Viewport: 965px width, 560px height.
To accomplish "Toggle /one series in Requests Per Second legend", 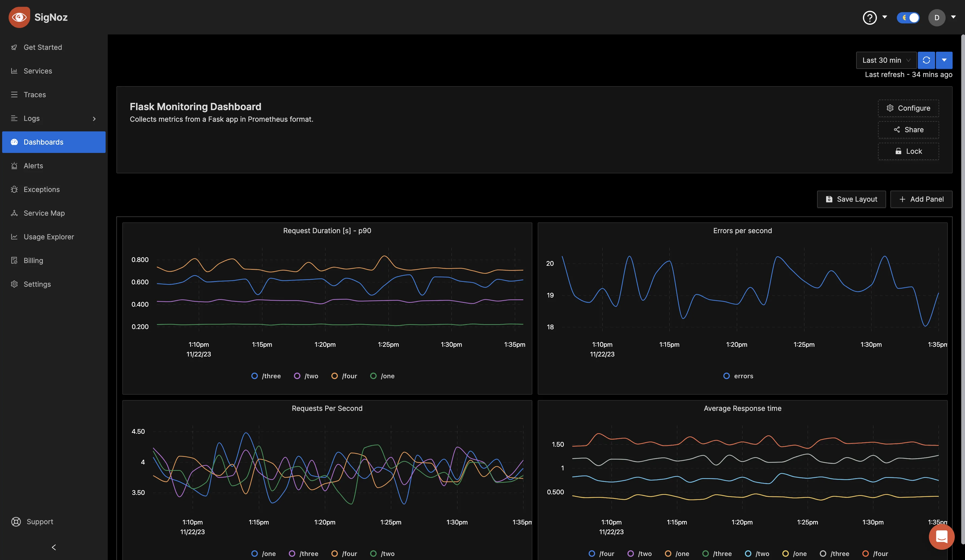I will [263, 554].
